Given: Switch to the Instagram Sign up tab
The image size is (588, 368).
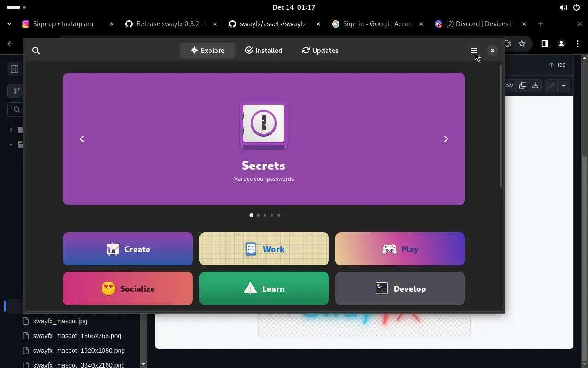Looking at the screenshot, I should click(x=68, y=24).
